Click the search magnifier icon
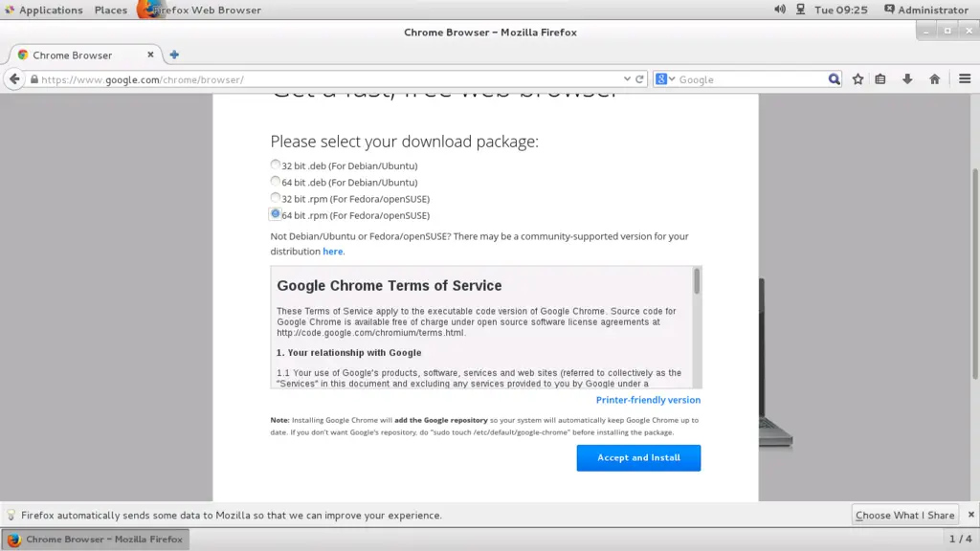This screenshot has width=980, height=551. coord(834,79)
